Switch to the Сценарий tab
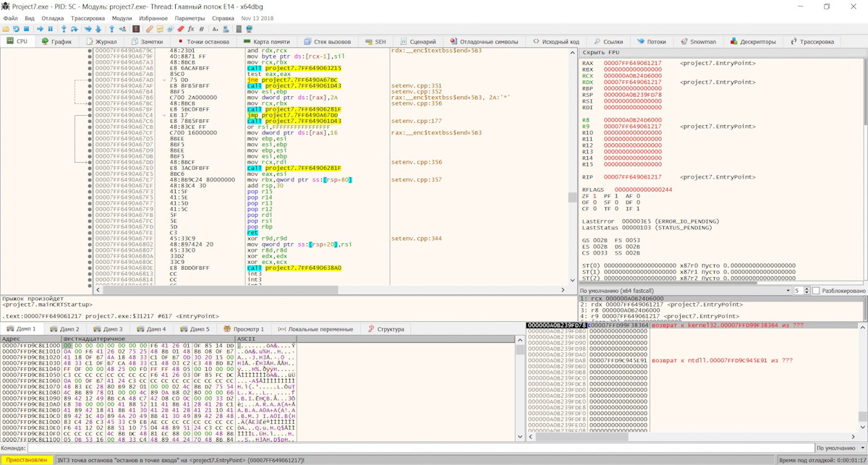The image size is (868, 465). click(x=417, y=42)
